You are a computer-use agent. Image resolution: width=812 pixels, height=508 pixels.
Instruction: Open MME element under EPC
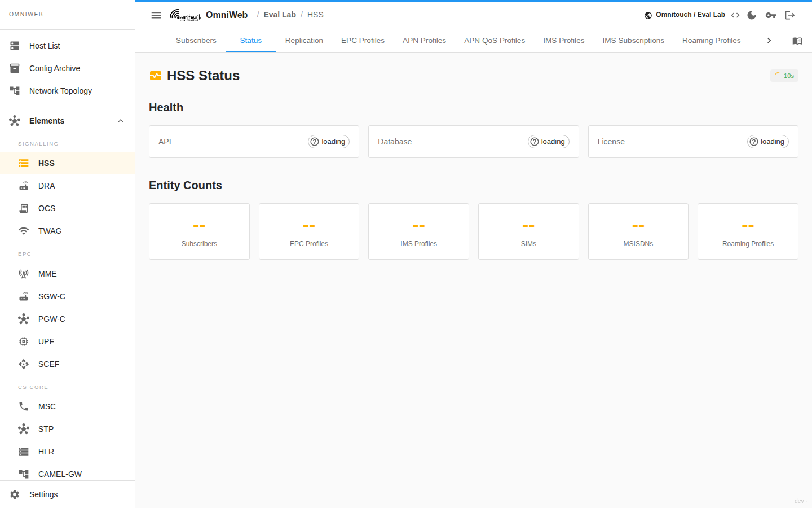click(x=68, y=274)
